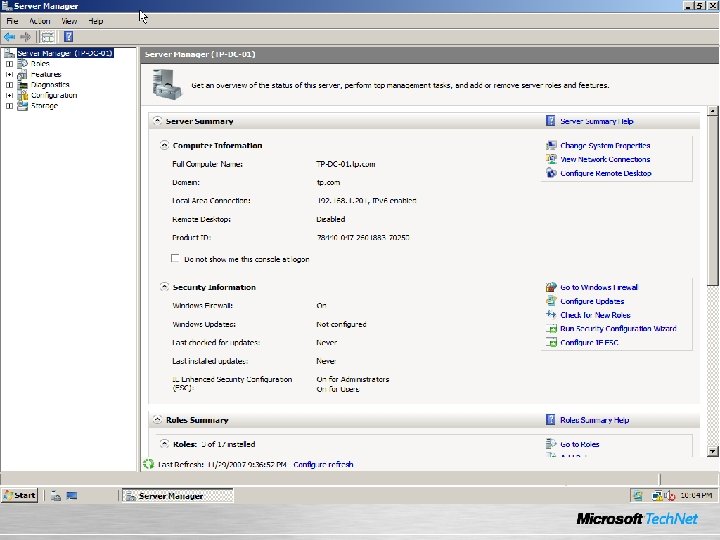Screen dimensions: 720x540
Task: Toggle the console tree pane toolbar icon
Action: tap(48, 37)
